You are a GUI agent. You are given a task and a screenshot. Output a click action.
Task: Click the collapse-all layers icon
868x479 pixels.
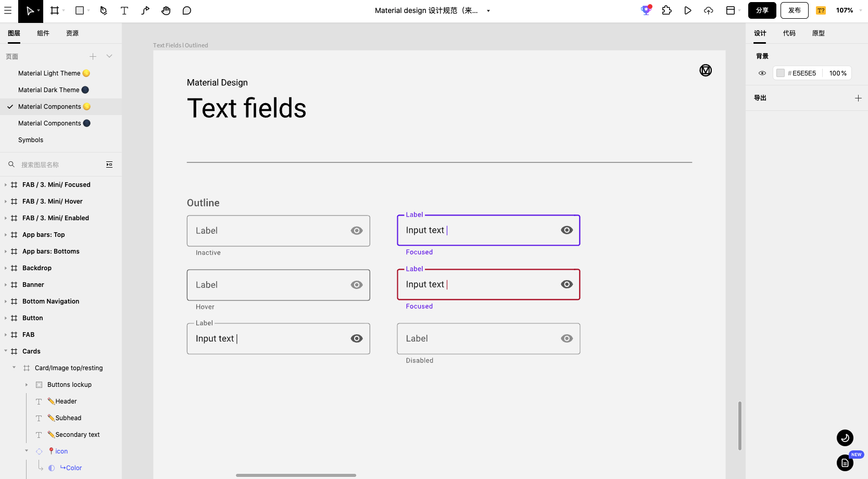coord(109,165)
